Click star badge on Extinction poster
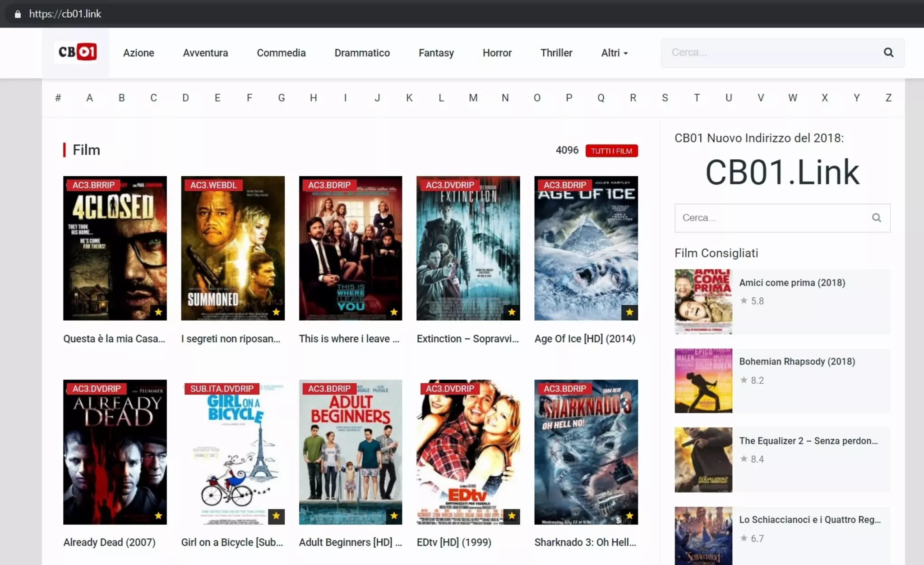Screen dimensions: 924x565 point(512,312)
